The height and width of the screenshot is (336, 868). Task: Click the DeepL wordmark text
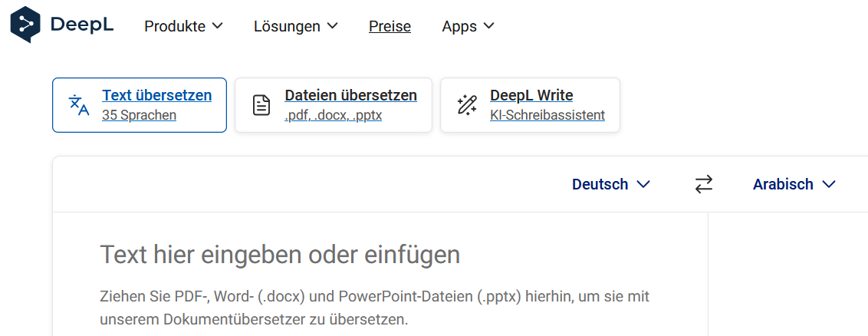click(82, 25)
